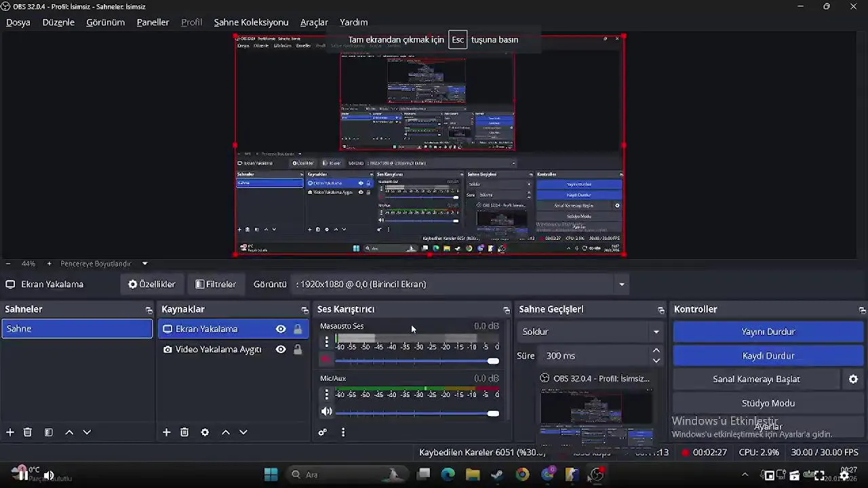Mute Mic/Aux with its speaker icon

coord(326,411)
